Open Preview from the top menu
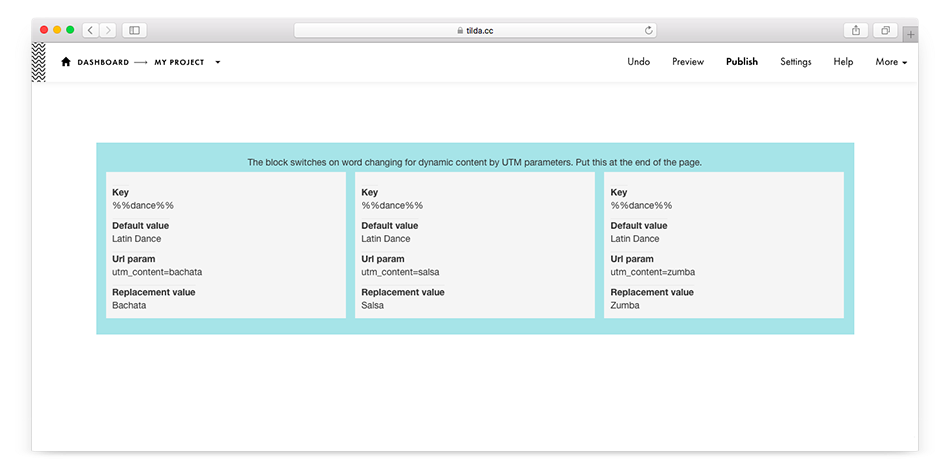 point(688,62)
